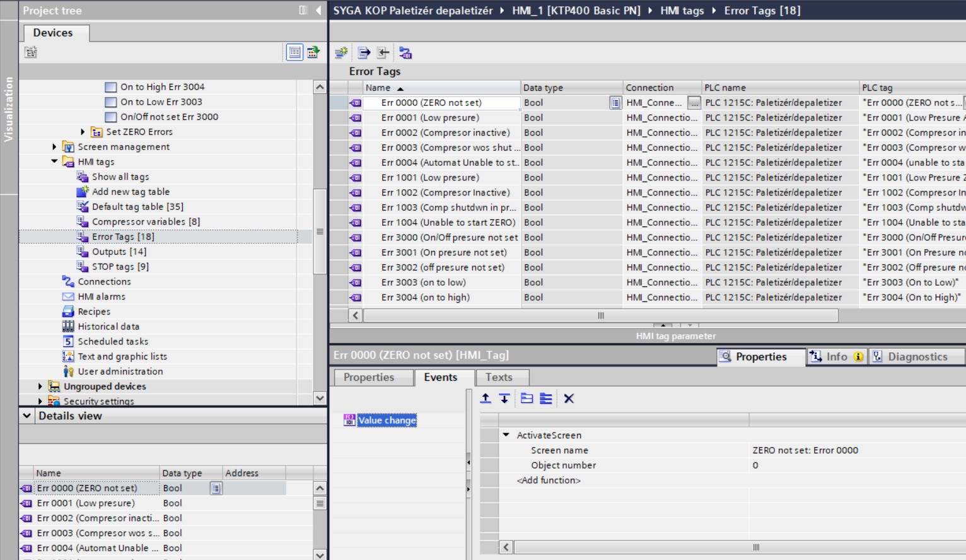
Task: Switch to the Texts tab
Action: pyautogui.click(x=498, y=377)
